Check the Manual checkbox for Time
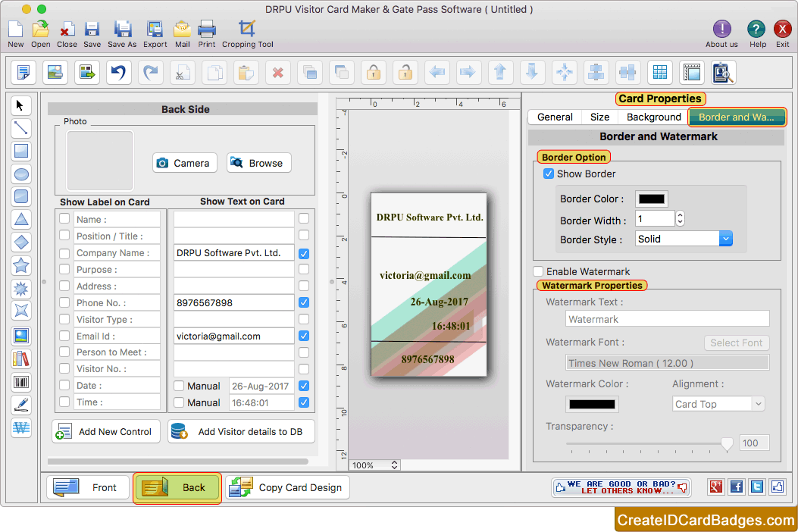This screenshot has width=798, height=532. 179,402
